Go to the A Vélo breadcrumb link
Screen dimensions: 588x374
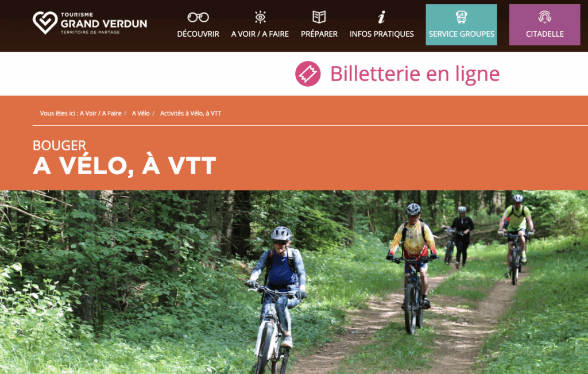click(141, 113)
